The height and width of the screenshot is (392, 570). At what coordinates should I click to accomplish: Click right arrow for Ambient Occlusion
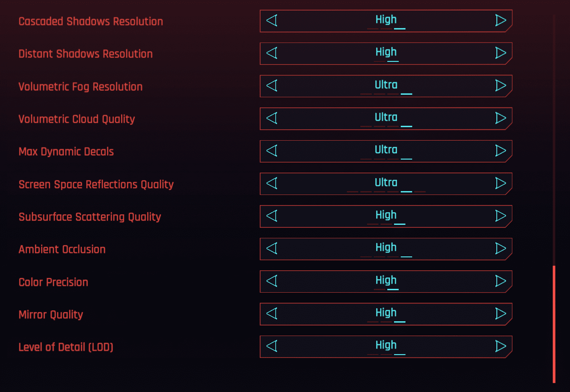(x=500, y=248)
